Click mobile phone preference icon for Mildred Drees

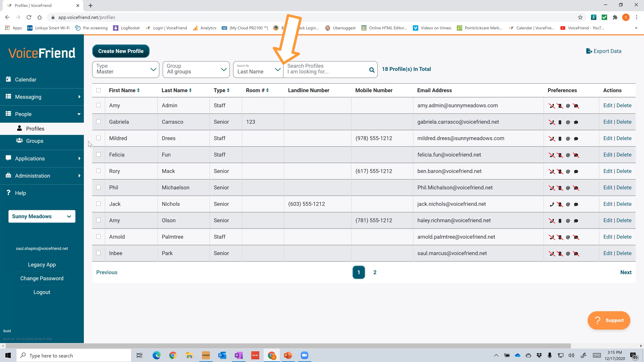coord(560,139)
